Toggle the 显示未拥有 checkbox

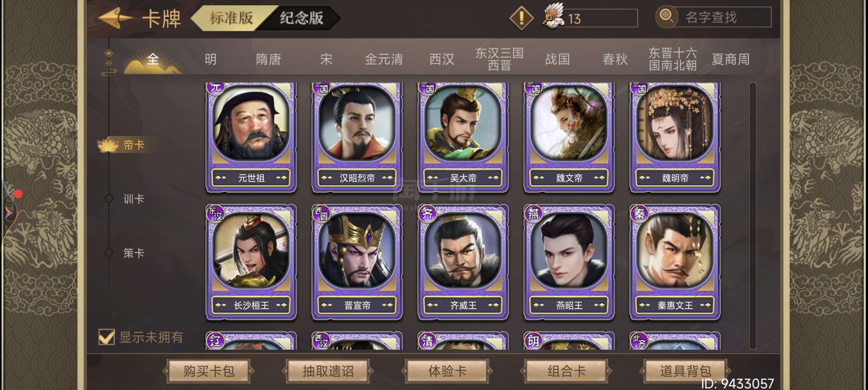click(x=107, y=337)
